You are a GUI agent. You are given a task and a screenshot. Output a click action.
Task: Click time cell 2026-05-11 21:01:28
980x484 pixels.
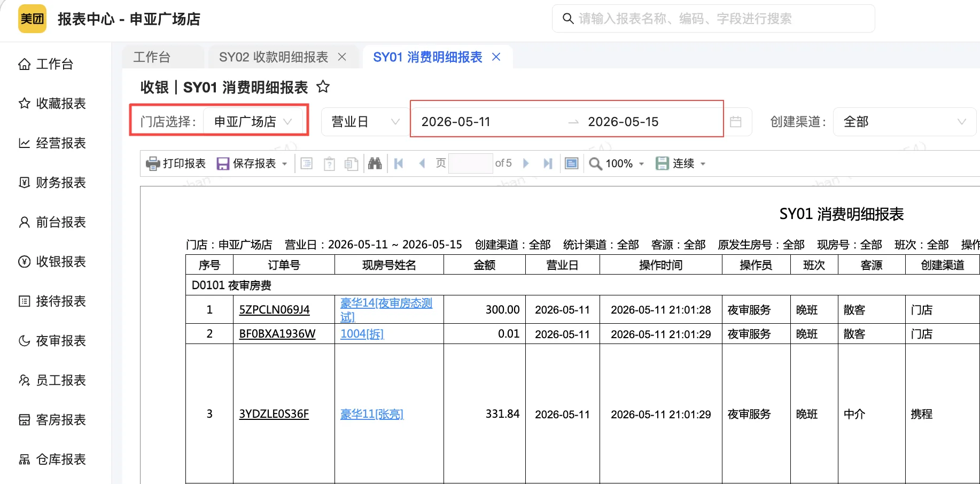point(661,310)
